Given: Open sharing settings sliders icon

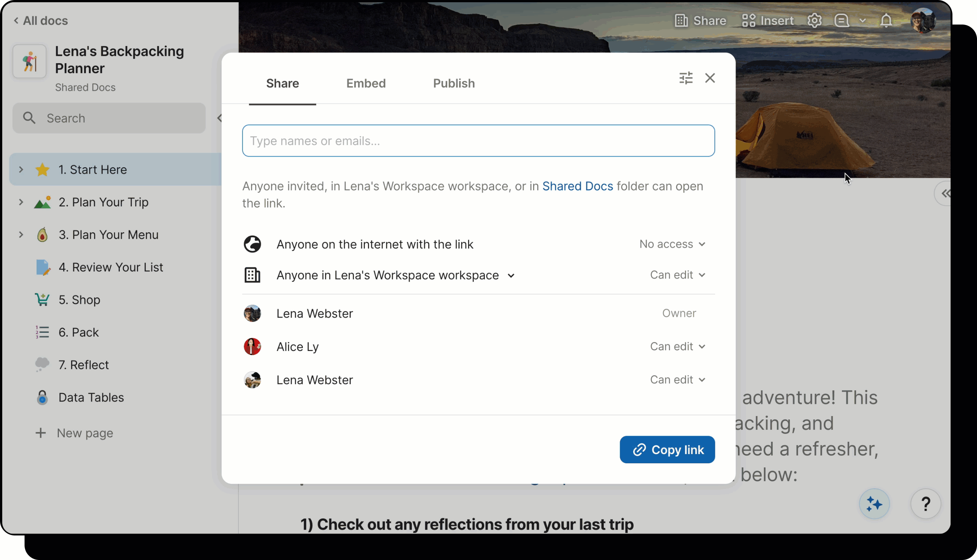Looking at the screenshot, I should coord(685,78).
